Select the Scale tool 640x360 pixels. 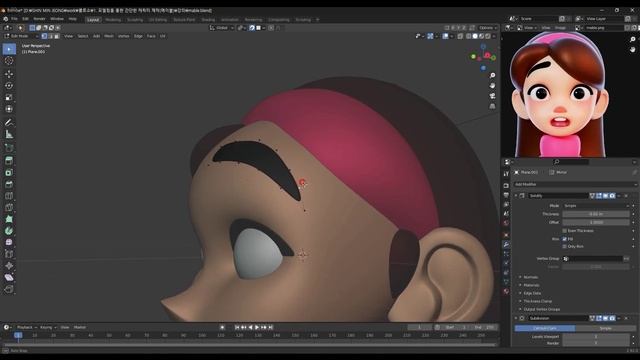[9, 98]
